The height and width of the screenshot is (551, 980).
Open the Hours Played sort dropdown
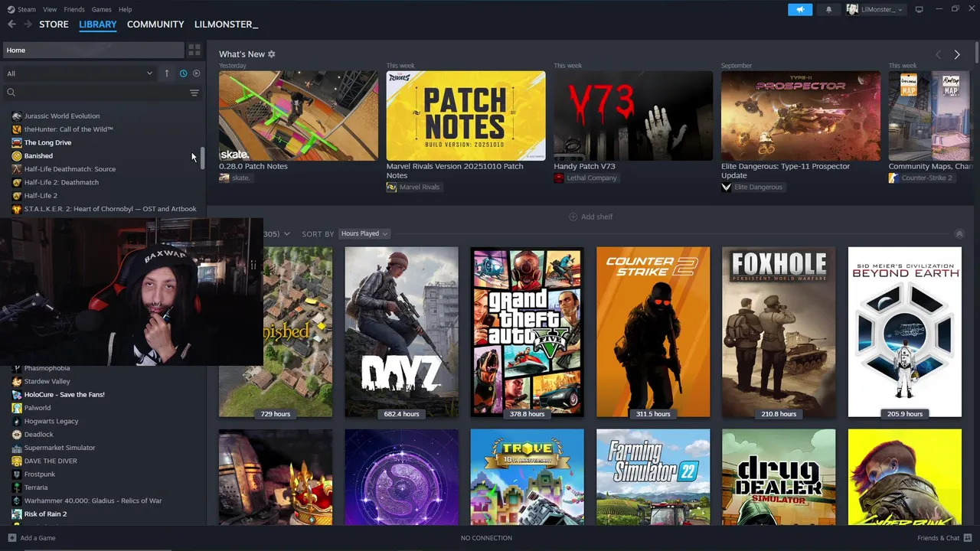(364, 233)
